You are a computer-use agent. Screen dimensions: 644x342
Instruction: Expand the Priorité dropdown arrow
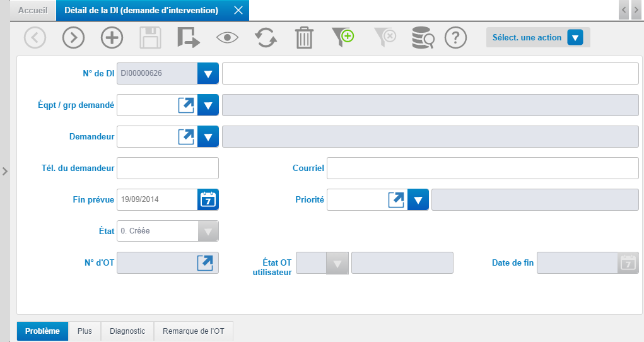pyautogui.click(x=418, y=200)
